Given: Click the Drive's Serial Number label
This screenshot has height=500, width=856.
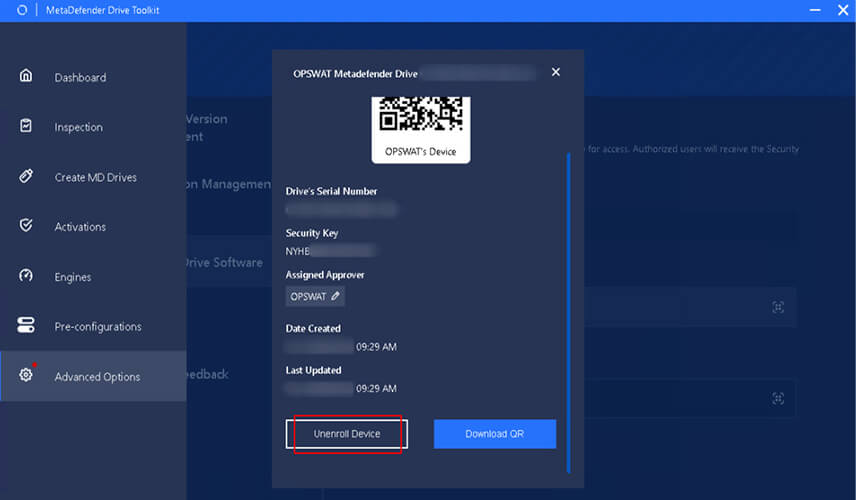Looking at the screenshot, I should point(331,191).
